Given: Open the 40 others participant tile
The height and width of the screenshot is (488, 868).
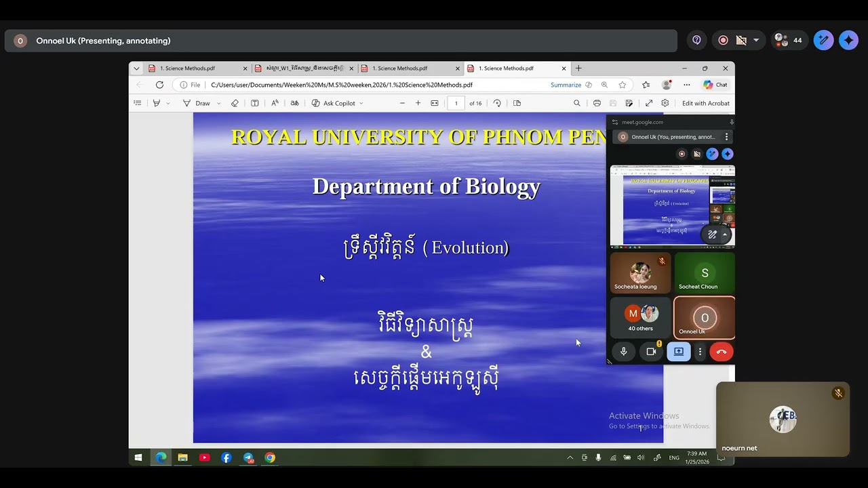Looking at the screenshot, I should 640,317.
